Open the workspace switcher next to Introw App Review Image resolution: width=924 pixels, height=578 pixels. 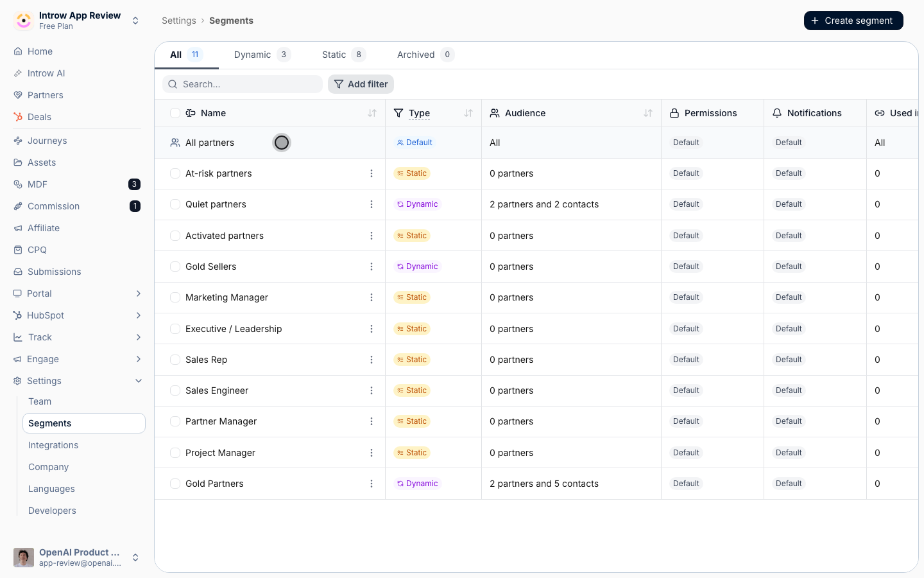[135, 21]
